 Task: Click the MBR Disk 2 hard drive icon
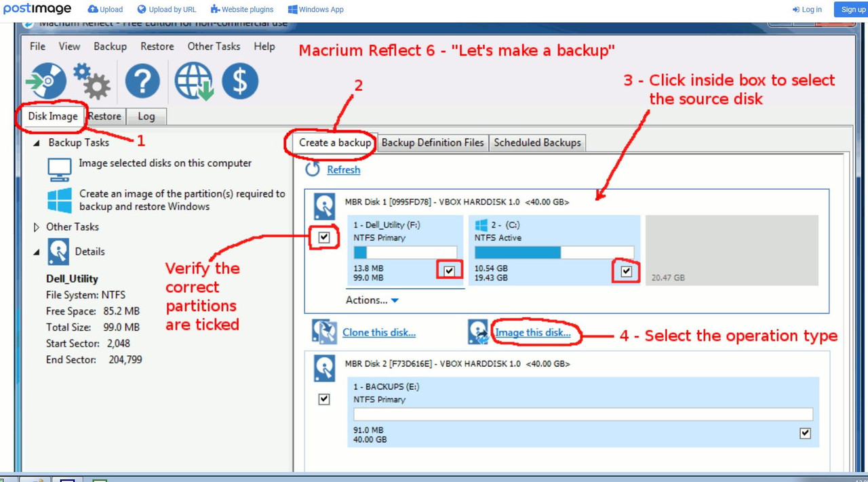click(x=325, y=368)
